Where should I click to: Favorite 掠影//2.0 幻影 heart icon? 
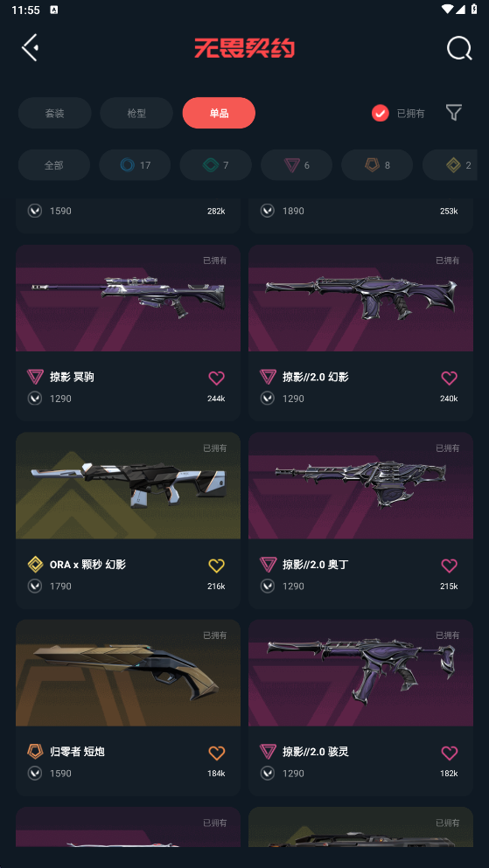(x=449, y=378)
